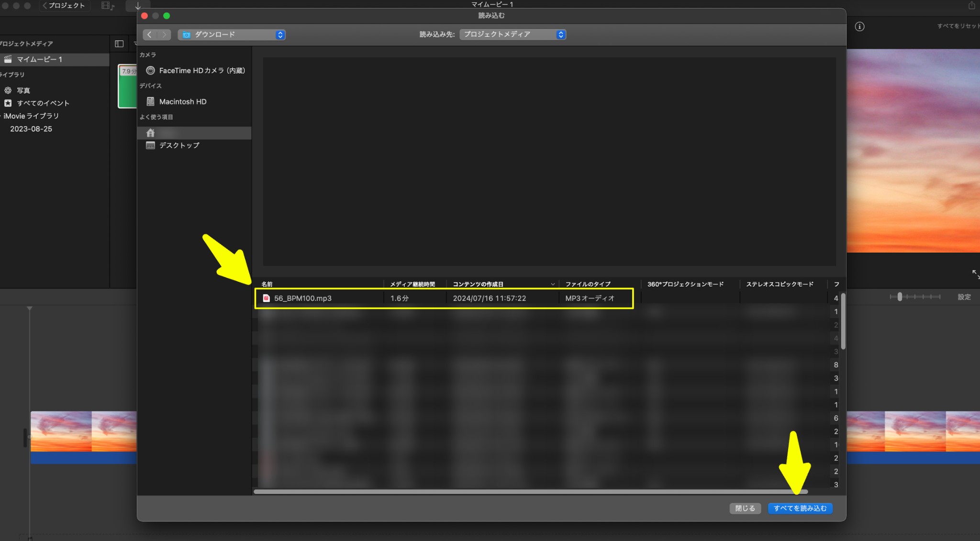This screenshot has width=980, height=541.
Task: Click fullscreen expand arrows under preview
Action: [x=975, y=274]
